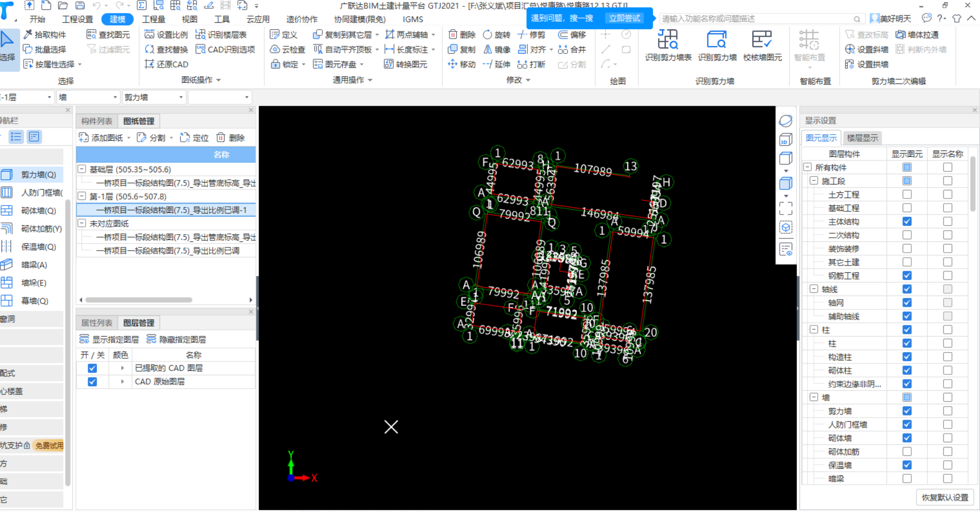Viewport: 980px width, 512px height.
Task: Use the 删除 delete tool in ribbon
Action: tap(462, 35)
